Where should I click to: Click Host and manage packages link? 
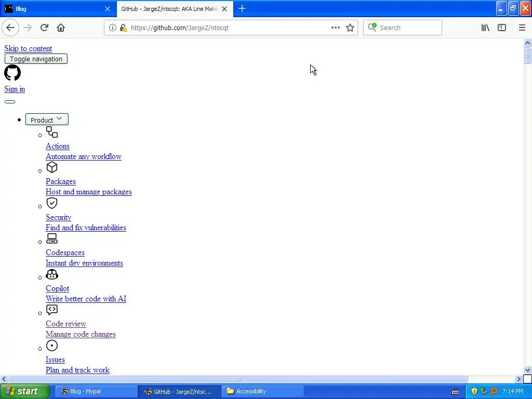[x=89, y=192]
